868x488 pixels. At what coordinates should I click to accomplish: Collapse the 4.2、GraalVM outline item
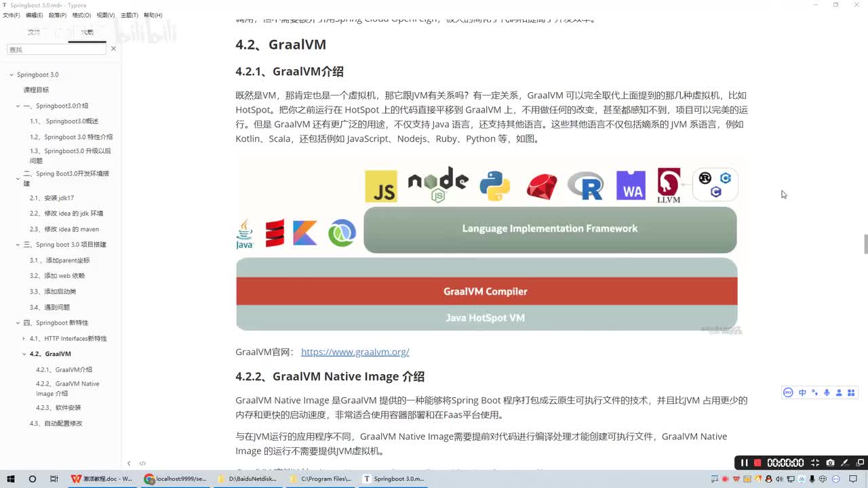24,354
